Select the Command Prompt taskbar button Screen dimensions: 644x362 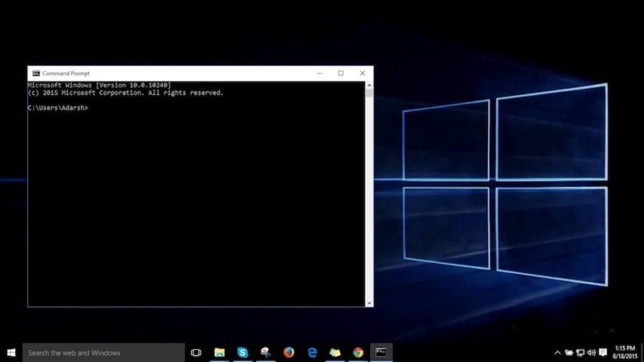tap(381, 352)
